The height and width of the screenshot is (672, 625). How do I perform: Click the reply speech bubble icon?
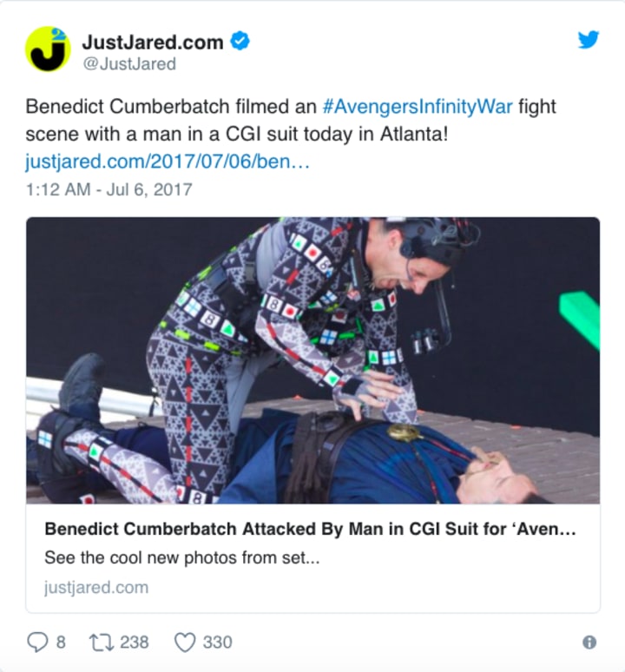pos(37,642)
